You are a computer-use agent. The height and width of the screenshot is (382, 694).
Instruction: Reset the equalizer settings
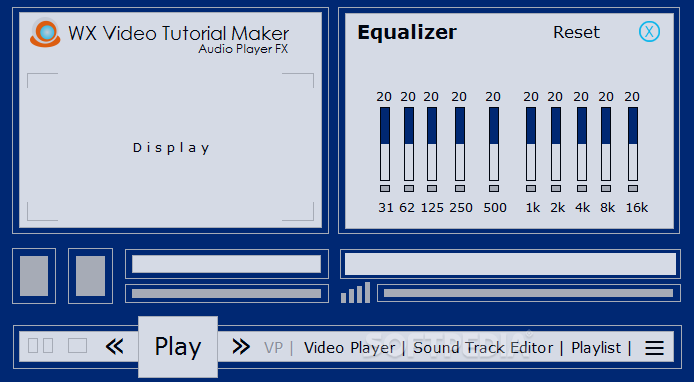(x=576, y=32)
